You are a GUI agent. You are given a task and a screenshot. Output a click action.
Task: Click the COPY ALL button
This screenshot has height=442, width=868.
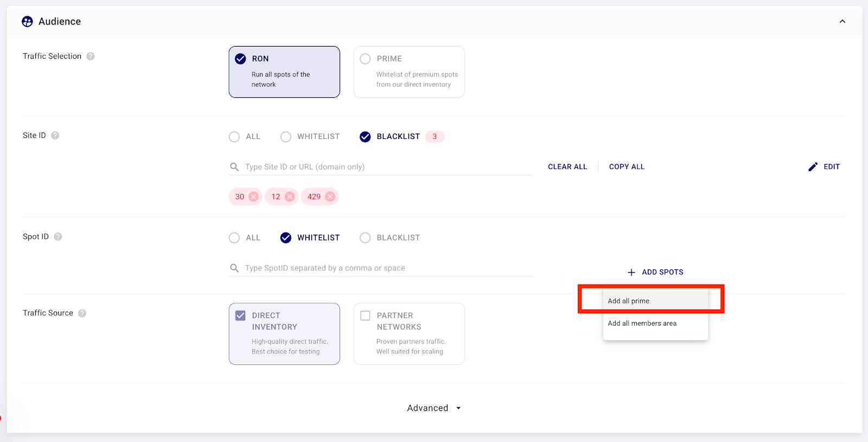click(x=627, y=167)
